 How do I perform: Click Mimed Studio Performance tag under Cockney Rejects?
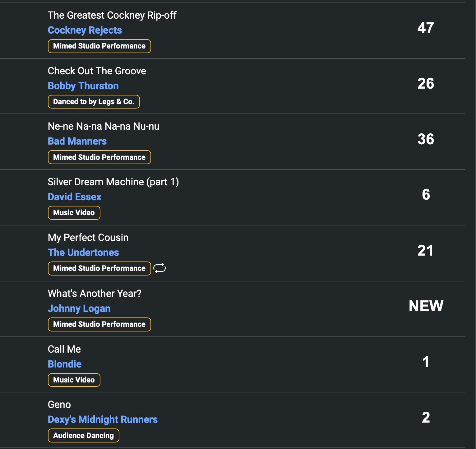[99, 46]
